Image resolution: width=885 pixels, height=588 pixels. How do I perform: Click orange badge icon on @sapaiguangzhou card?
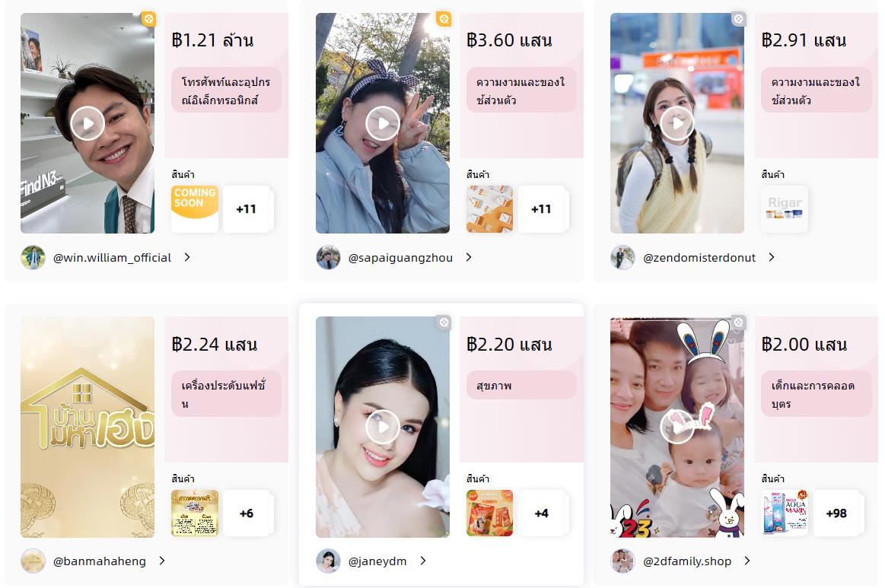point(444,18)
